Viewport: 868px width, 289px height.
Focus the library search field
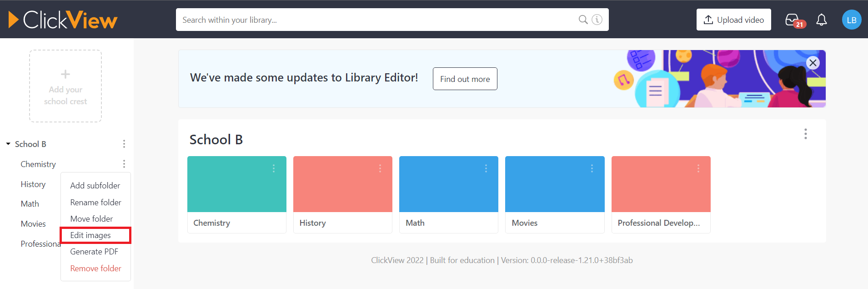pyautogui.click(x=373, y=20)
